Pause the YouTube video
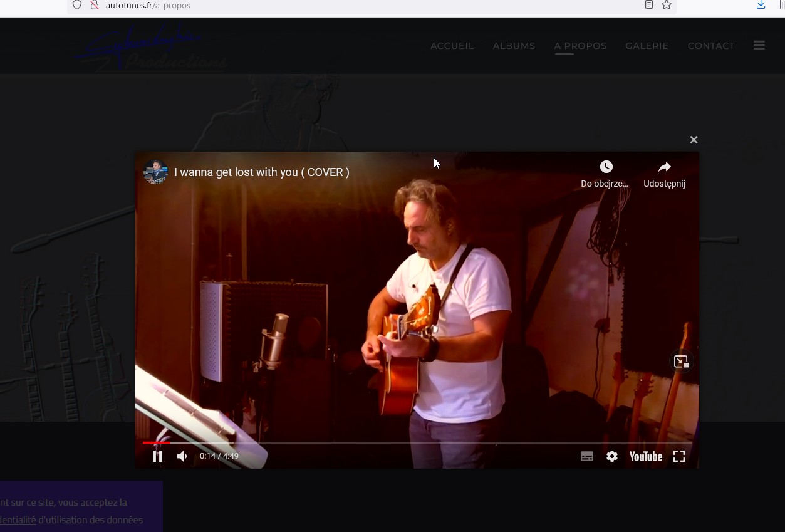This screenshot has width=785, height=532. pyautogui.click(x=157, y=456)
